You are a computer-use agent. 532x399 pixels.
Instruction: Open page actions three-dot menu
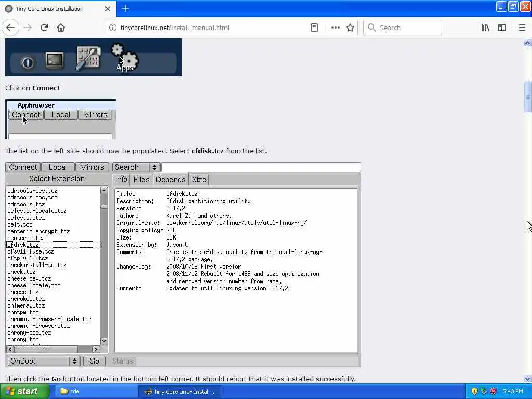[x=335, y=28]
